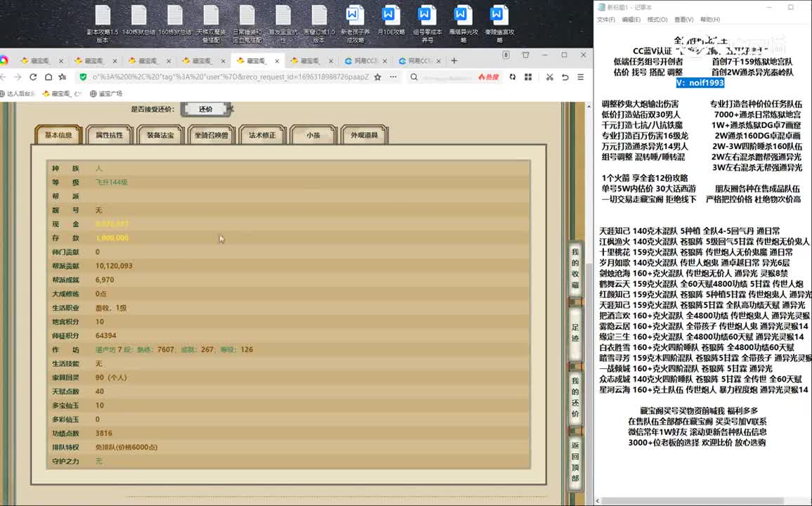Switch to 属性抗性 tab
The image size is (812, 506).
click(x=110, y=135)
